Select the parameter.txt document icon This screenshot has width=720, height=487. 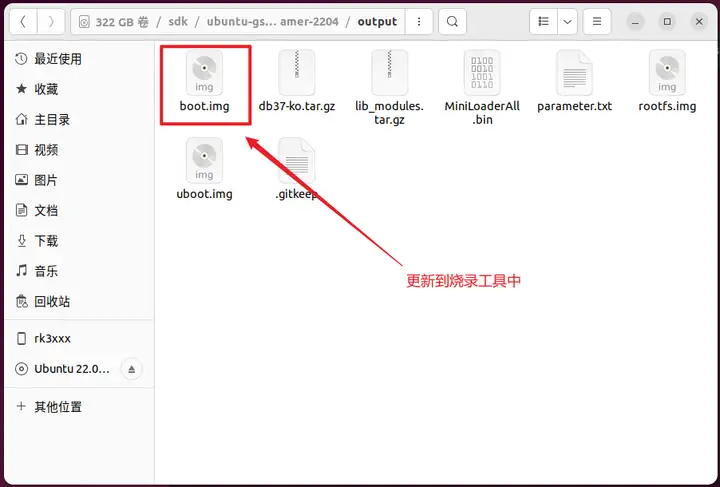tap(574, 73)
